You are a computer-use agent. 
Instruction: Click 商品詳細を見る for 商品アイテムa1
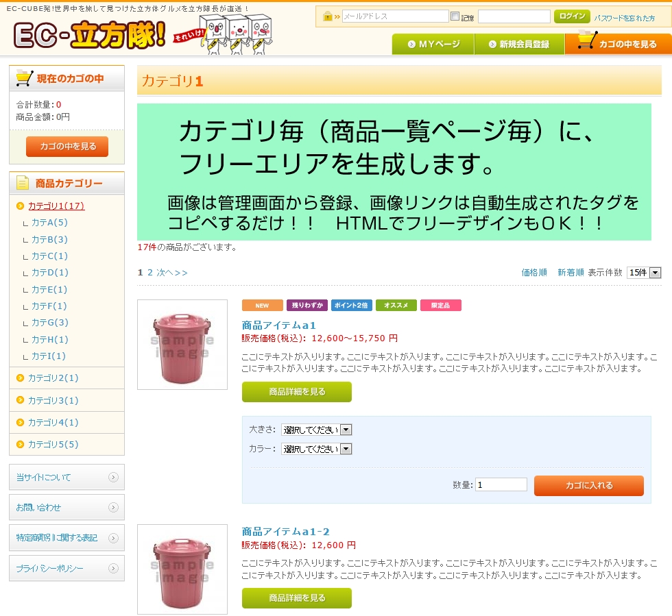point(296,392)
